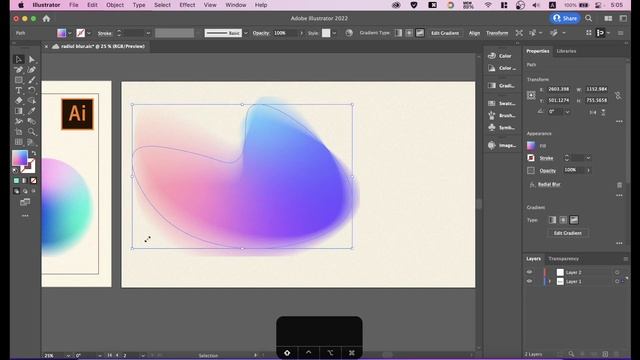
Task: Select the Rectangle tool
Action: (18, 80)
